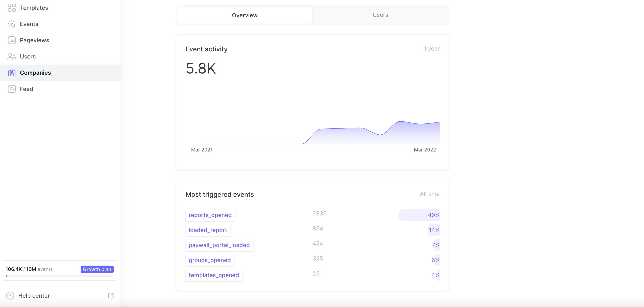Viewport: 644px width, 307px height.
Task: Click the external link icon next to Help center
Action: pos(111,295)
